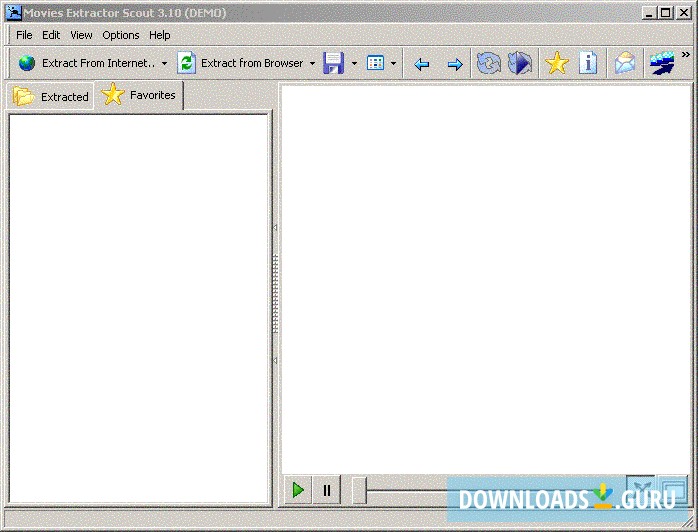
Task: Expand Extract From Internet dropdown arrow
Action: 165,64
